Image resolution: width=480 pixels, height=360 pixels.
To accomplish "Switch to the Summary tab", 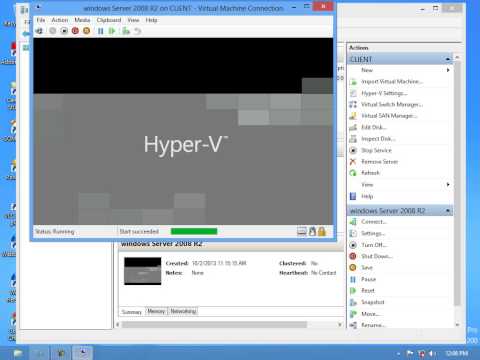I will [132, 312].
